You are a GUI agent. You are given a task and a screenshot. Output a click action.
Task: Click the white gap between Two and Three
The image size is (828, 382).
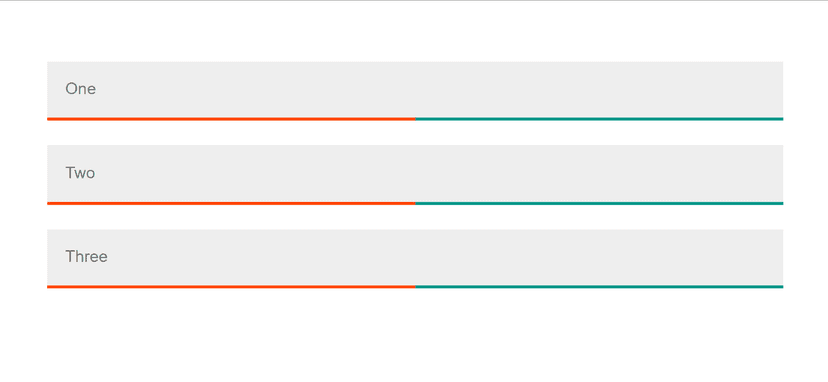[415, 217]
